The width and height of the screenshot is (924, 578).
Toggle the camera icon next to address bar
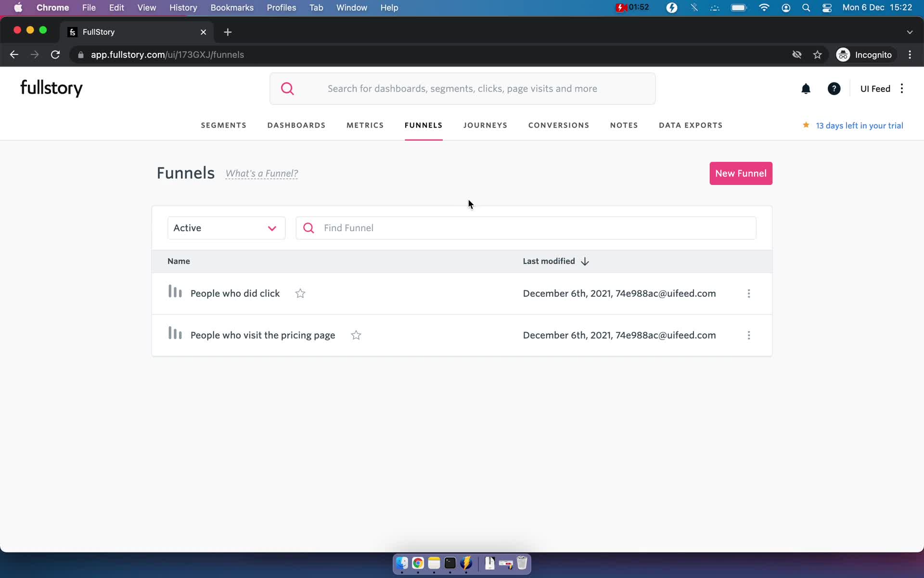(x=796, y=54)
